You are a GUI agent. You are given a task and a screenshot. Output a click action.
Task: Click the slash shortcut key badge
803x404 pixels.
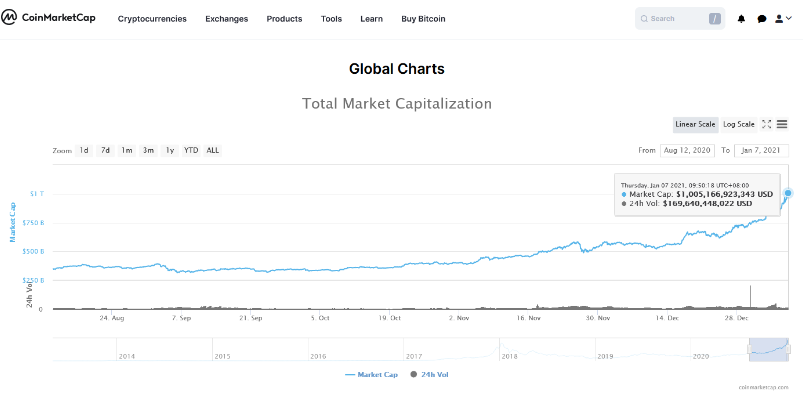click(714, 19)
